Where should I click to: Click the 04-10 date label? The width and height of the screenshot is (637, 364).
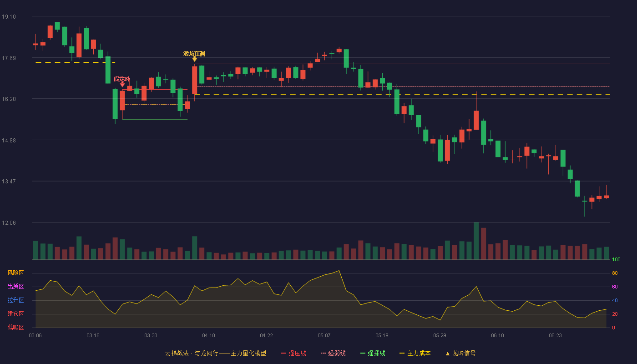click(x=208, y=335)
